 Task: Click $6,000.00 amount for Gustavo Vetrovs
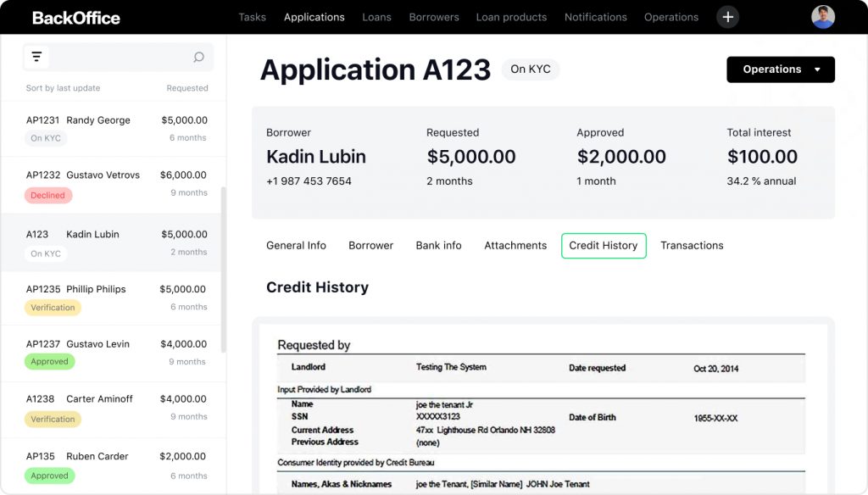tap(183, 175)
